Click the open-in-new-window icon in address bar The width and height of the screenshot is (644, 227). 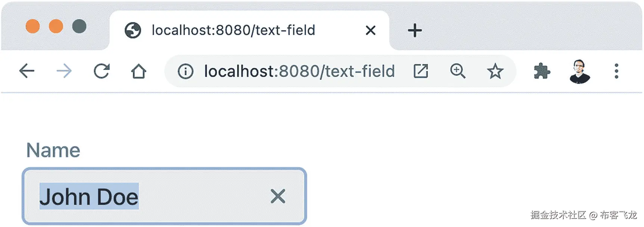[x=421, y=71]
